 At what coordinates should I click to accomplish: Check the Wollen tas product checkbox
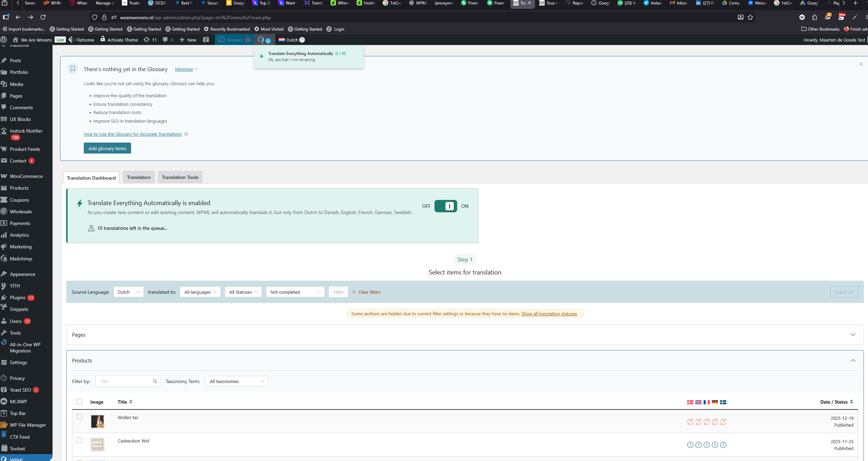79,417
